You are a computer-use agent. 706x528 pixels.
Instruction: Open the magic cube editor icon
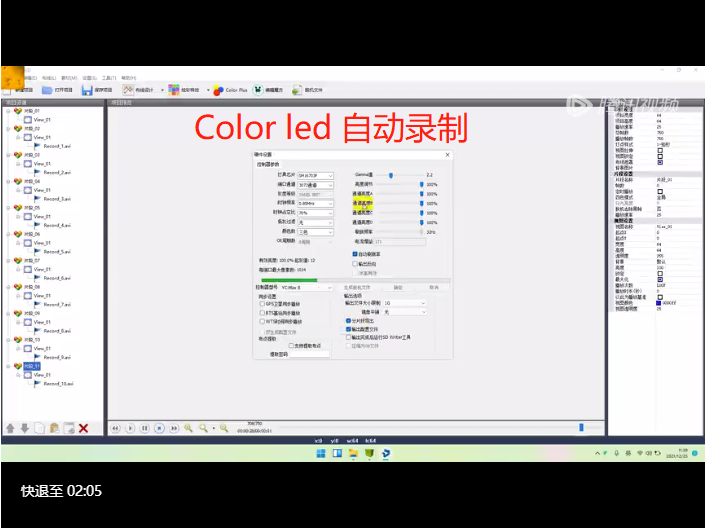click(x=258, y=90)
